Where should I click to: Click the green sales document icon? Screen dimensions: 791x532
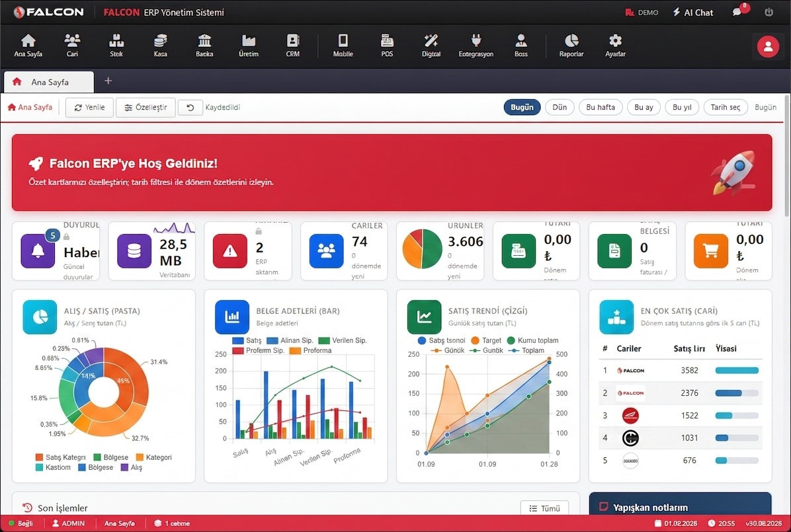pyautogui.click(x=614, y=250)
